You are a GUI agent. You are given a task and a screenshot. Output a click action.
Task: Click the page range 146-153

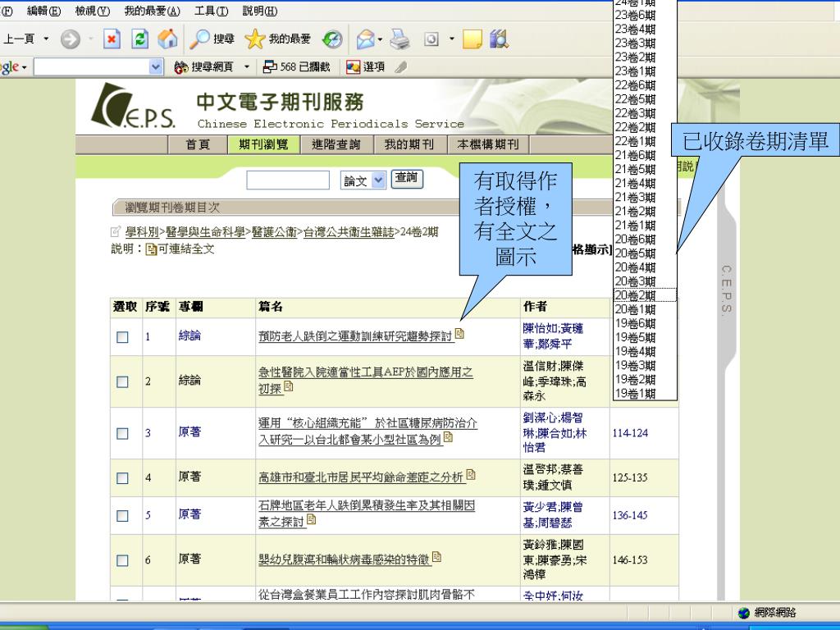tap(630, 560)
